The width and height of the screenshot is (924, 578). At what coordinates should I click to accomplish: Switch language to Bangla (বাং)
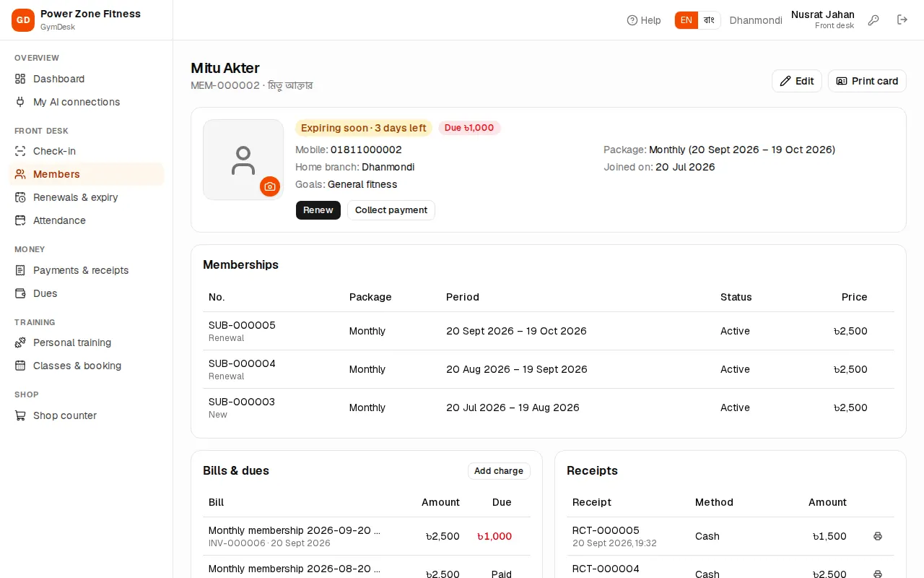pos(709,20)
